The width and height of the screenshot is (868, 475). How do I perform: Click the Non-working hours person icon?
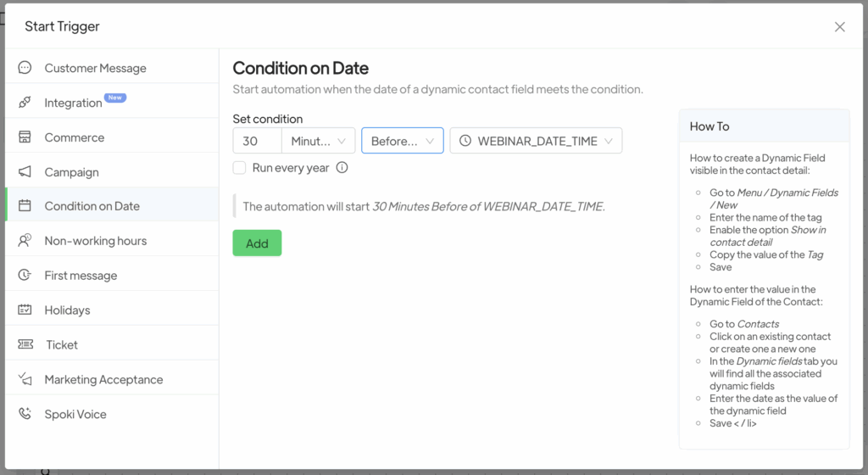(x=25, y=241)
